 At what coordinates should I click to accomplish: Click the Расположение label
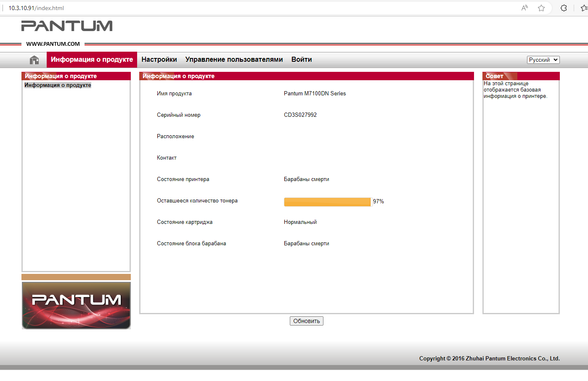pyautogui.click(x=175, y=137)
